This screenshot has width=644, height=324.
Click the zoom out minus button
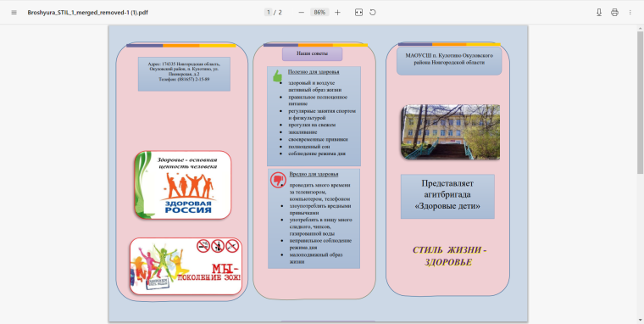302,13
